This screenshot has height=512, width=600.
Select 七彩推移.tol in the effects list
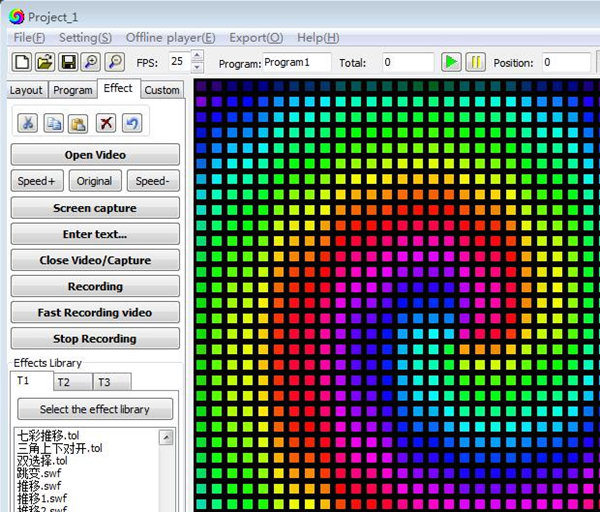(x=49, y=435)
